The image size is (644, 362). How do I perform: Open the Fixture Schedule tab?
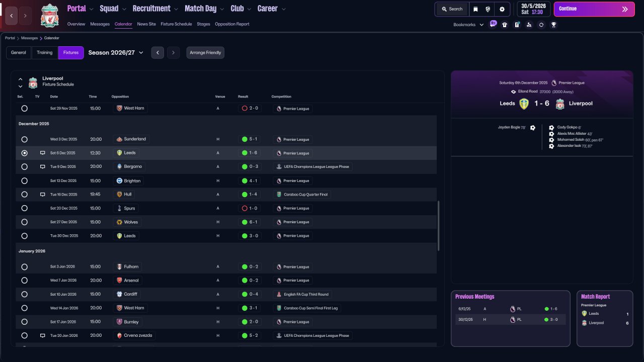pos(176,24)
